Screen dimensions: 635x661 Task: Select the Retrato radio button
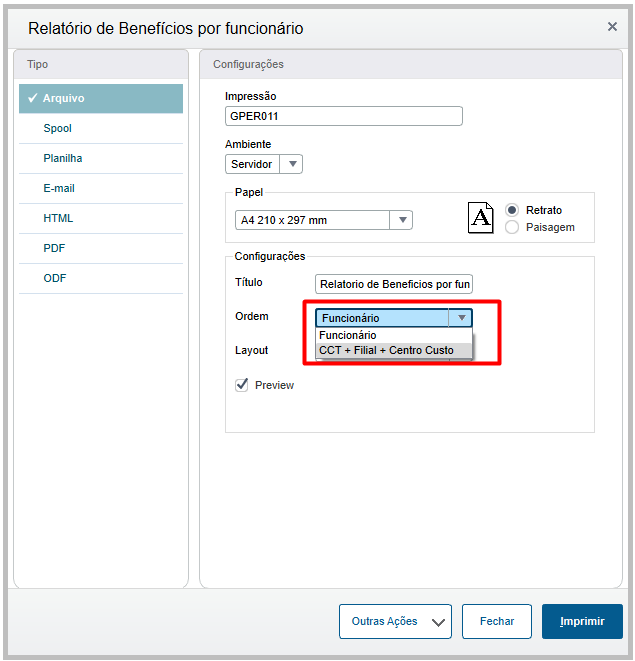(513, 210)
